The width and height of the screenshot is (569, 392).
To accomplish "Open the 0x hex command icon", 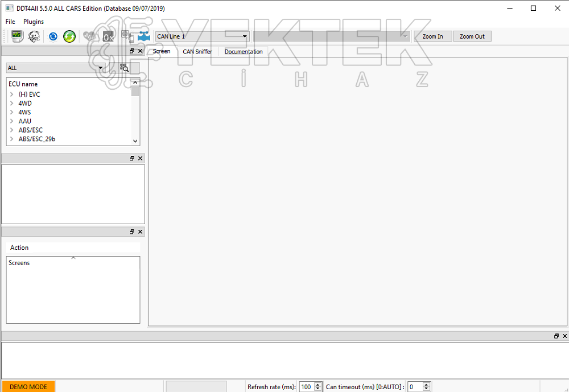I will (108, 36).
